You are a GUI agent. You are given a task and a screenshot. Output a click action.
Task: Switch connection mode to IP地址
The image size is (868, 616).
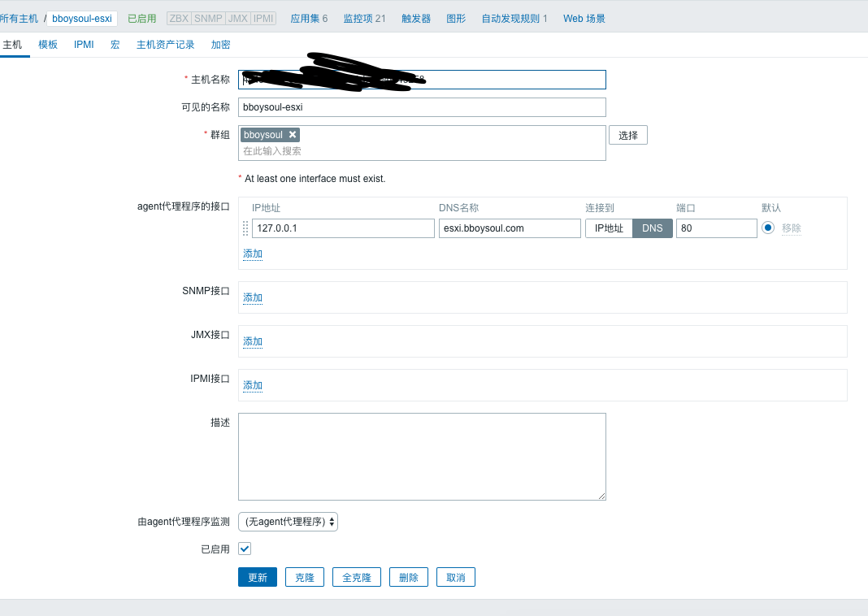[x=609, y=228]
